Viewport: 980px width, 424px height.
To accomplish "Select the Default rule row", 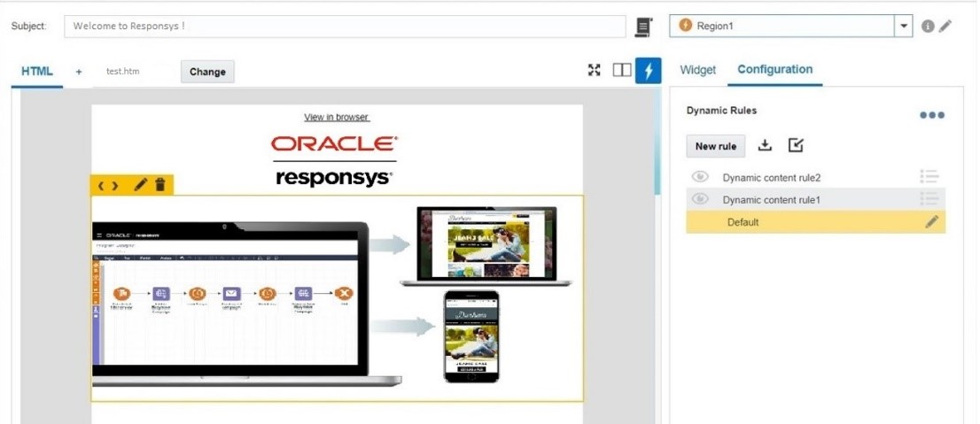I will pos(815,222).
